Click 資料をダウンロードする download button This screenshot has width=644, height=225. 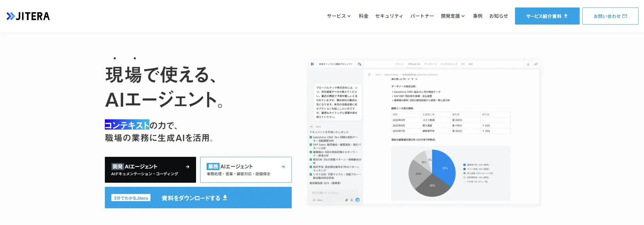(198, 198)
